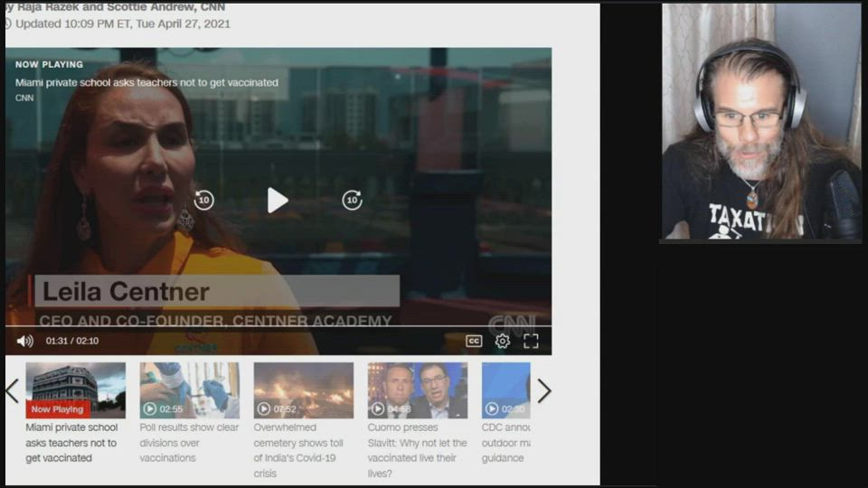Toggle closed captions CC button
Viewport: 868px width, 488px height.
tap(474, 341)
